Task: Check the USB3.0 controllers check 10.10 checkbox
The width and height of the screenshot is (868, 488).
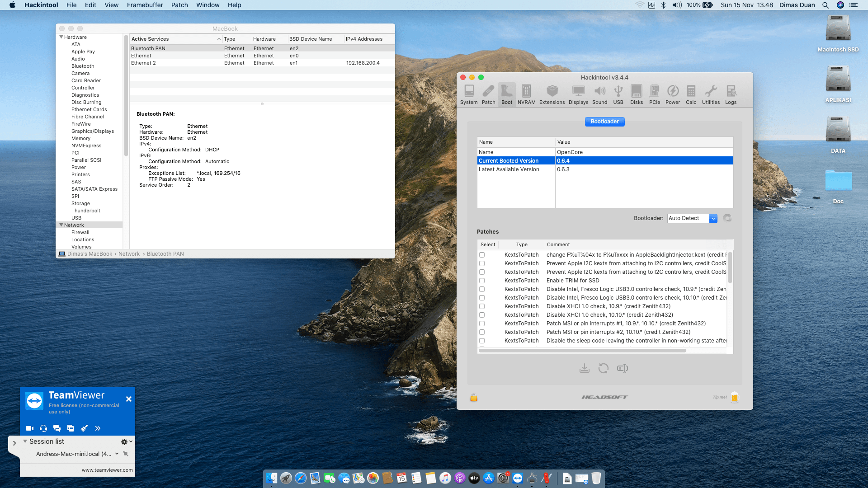Action: [x=482, y=298]
